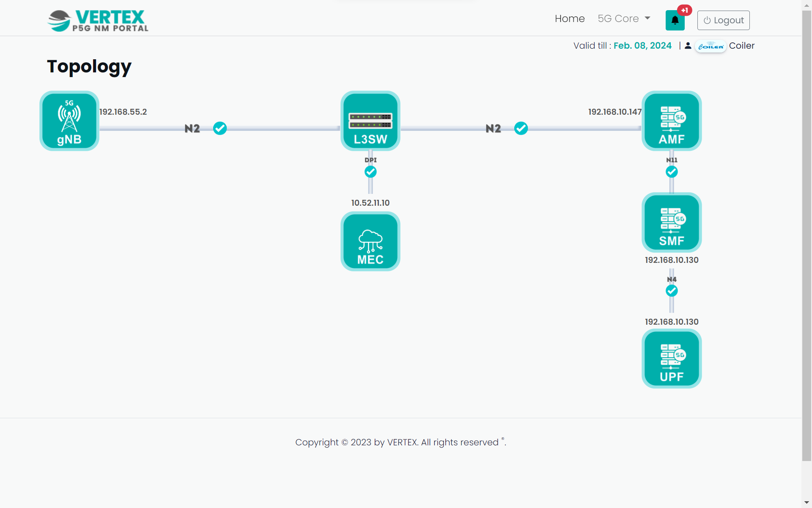This screenshot has height=508, width=812.
Task: Click the scrollbar down arrow
Action: [x=807, y=503]
